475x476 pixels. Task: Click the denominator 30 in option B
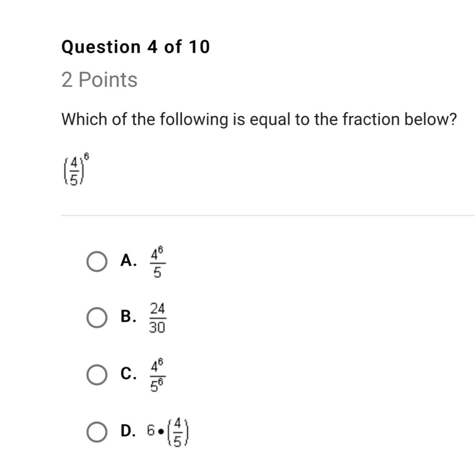tap(157, 327)
